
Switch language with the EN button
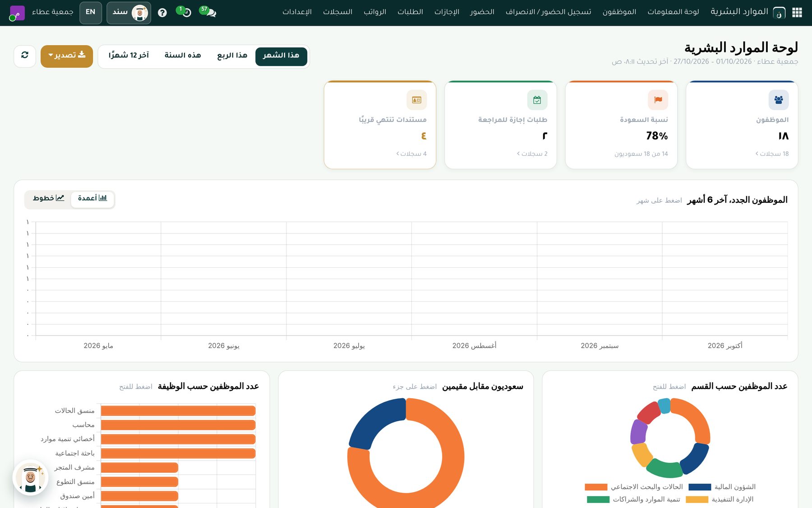pos(91,13)
